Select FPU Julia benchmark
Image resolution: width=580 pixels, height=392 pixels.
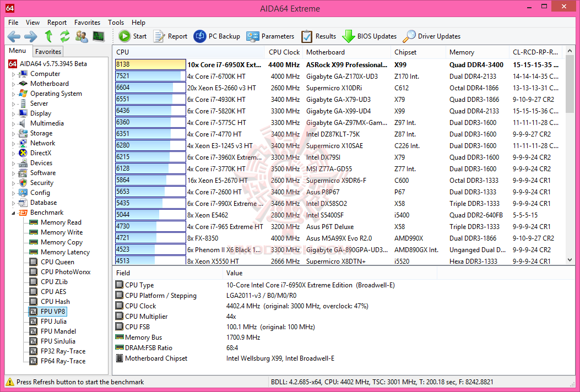click(x=53, y=322)
